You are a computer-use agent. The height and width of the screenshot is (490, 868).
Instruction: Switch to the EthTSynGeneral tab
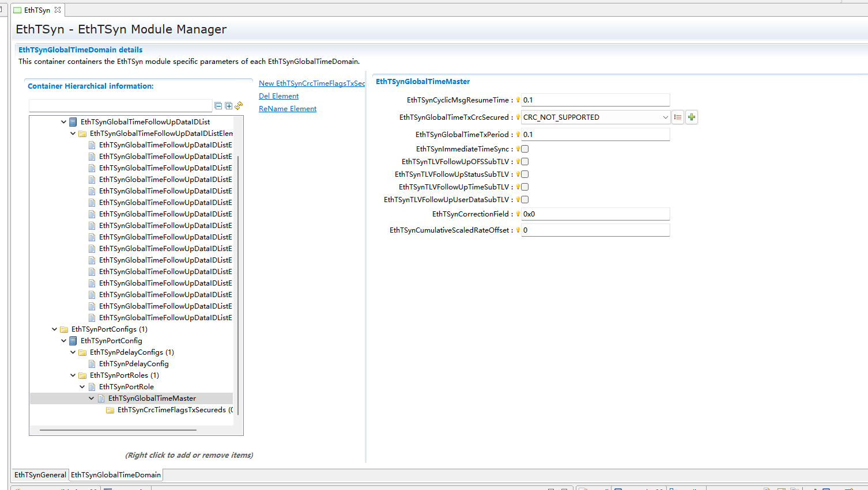40,475
